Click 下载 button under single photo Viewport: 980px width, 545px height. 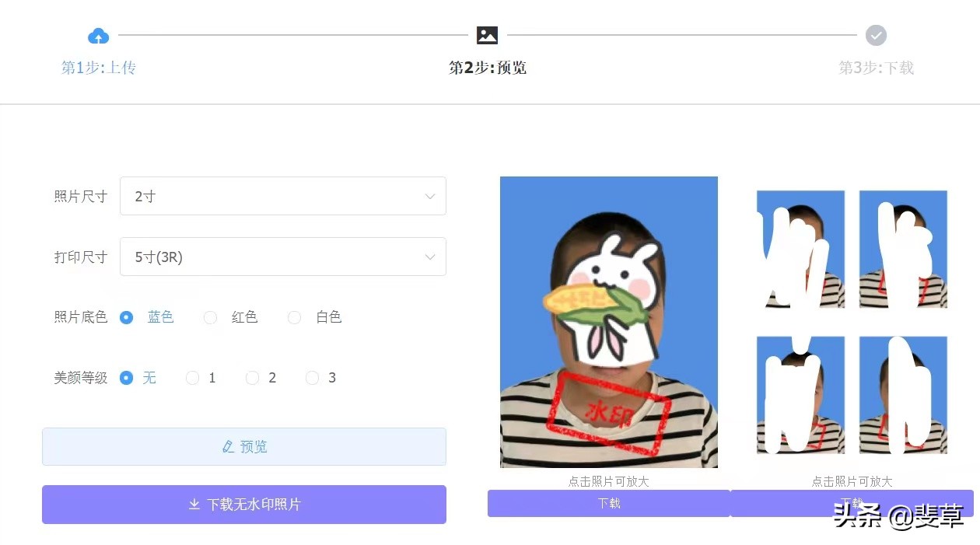[x=609, y=503]
